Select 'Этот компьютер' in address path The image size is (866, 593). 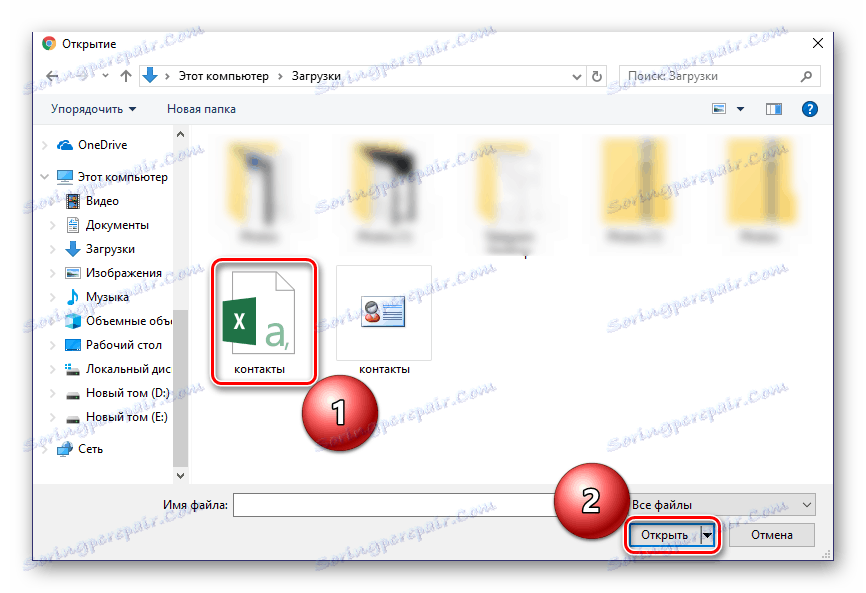point(223,76)
